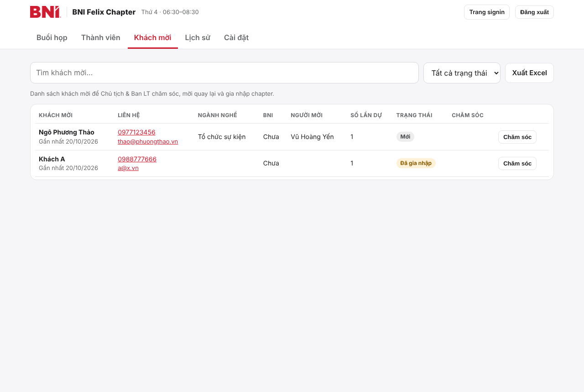This screenshot has width=584, height=392.
Task: Click the NGÀNH NGHỀ column header
Action: point(218,115)
